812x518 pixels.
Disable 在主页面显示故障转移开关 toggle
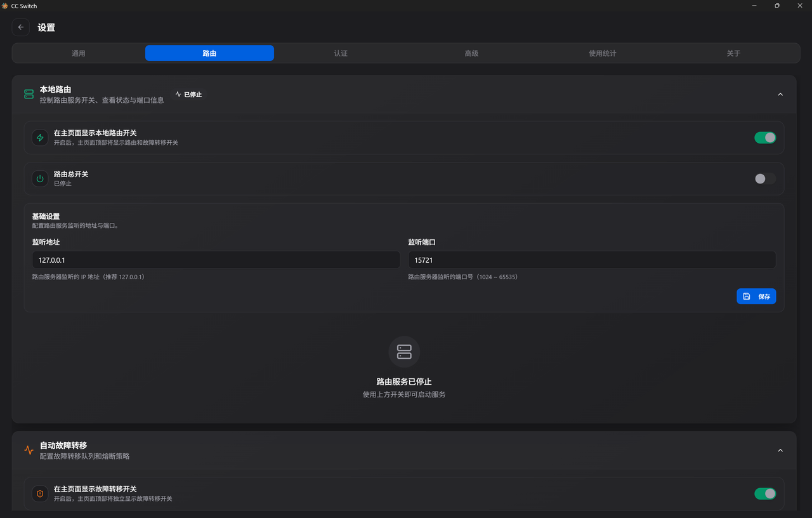click(x=765, y=494)
